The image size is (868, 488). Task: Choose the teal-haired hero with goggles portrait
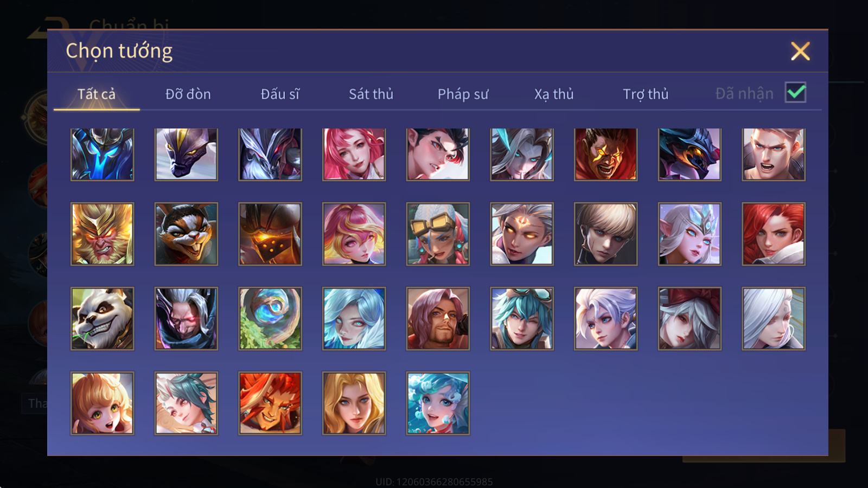click(522, 318)
